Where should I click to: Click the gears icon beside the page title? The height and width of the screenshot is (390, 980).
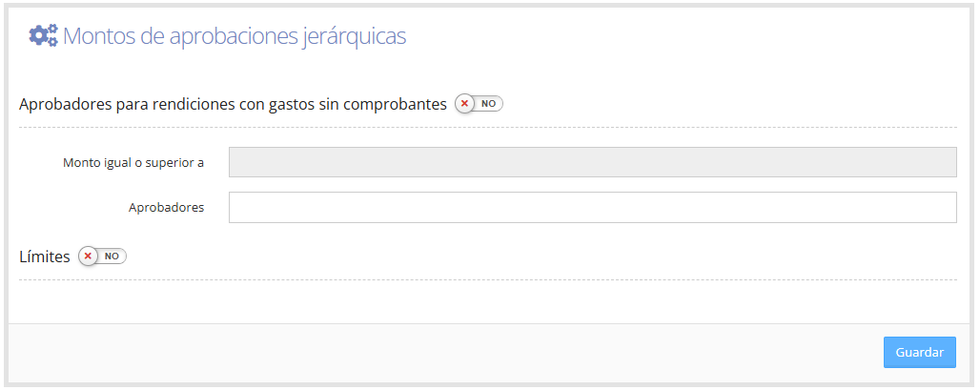pos(43,35)
